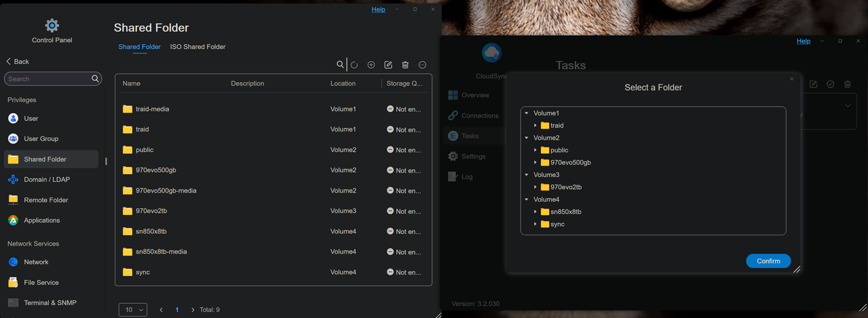Click the CloudSync cloud logo icon
Viewport: 868px width, 318px height.
491,52
